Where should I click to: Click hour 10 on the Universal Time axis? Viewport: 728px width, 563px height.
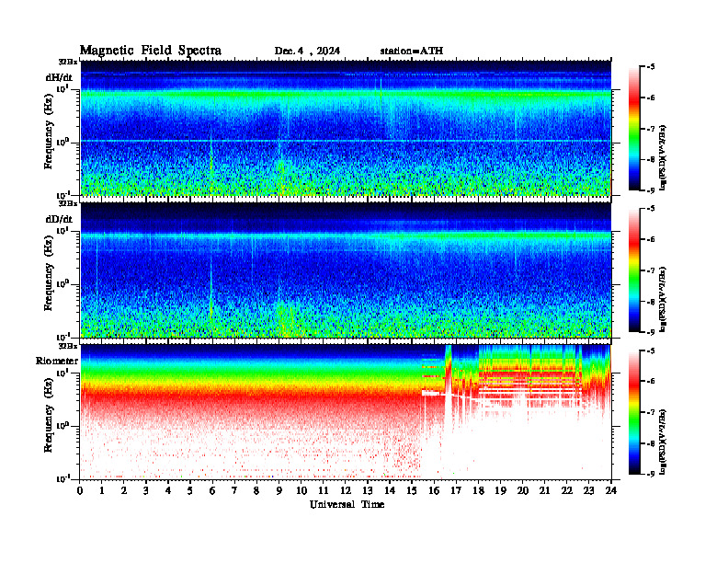tap(301, 491)
